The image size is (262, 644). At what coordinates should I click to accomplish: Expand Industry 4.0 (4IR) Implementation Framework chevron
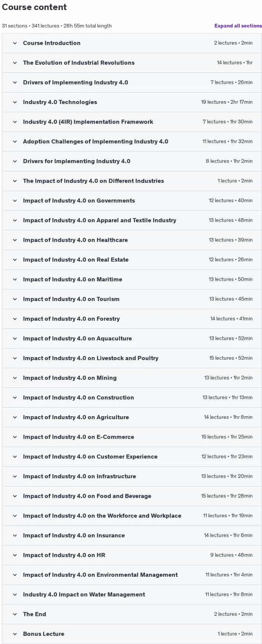[x=15, y=122]
